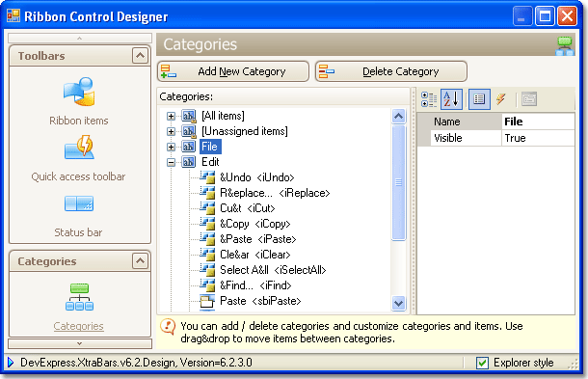
Task: Click the [All items] category icon
Action: click(189, 116)
